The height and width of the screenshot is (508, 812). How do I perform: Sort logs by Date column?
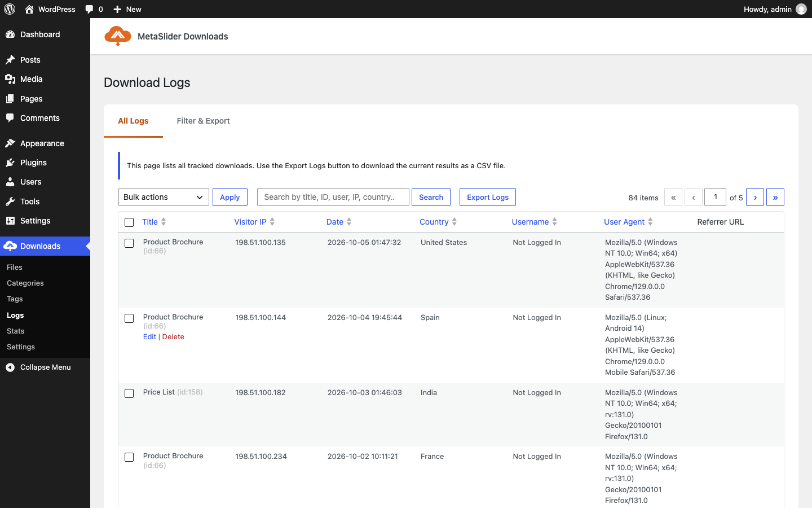click(x=339, y=222)
